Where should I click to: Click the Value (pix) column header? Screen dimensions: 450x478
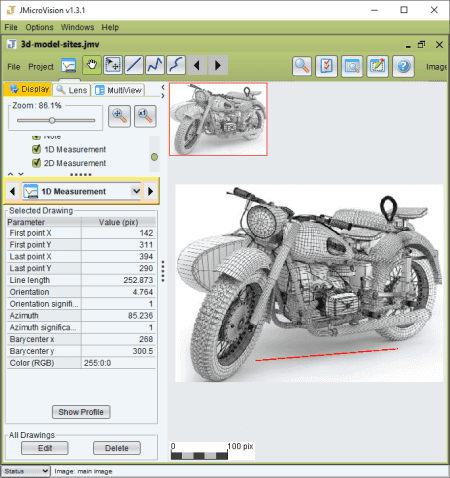pyautogui.click(x=119, y=222)
